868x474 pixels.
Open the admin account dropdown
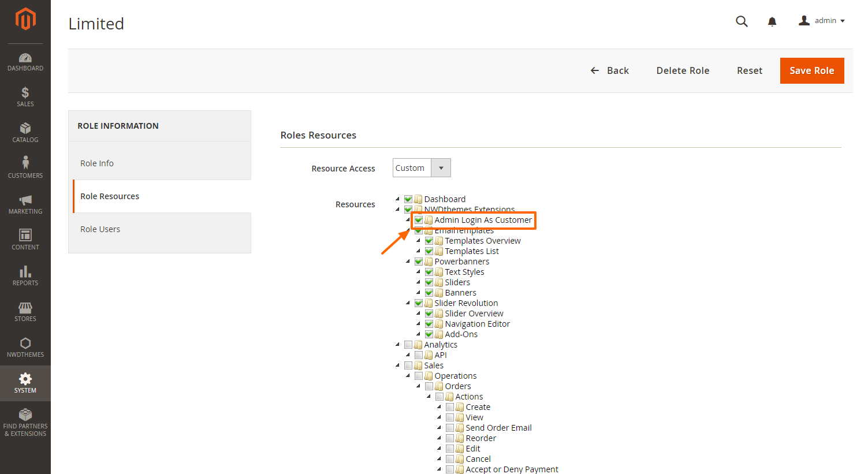click(x=822, y=21)
